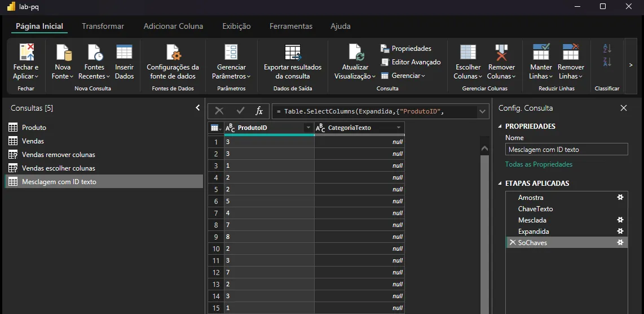Click the scroll up arrow of the grid
The width and height of the screenshot is (644, 314).
click(484, 148)
